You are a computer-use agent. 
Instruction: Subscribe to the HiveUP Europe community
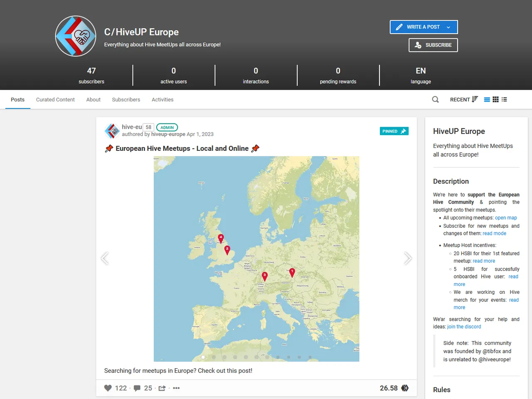tap(433, 45)
